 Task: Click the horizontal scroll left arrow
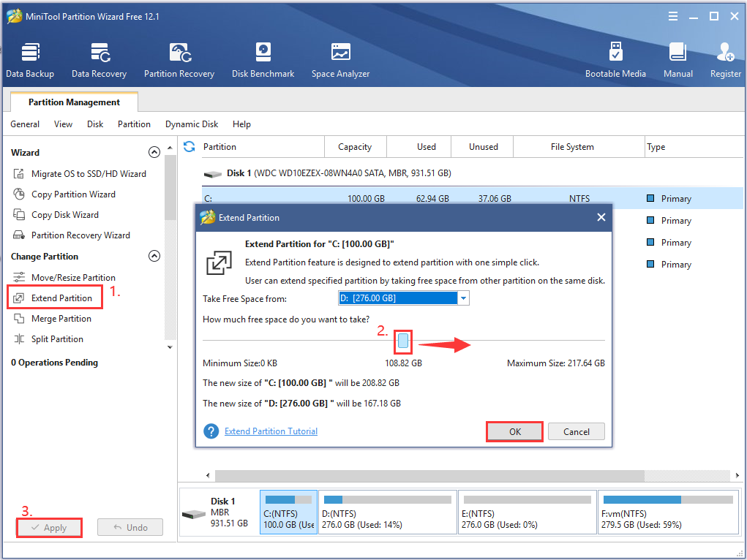(x=208, y=475)
